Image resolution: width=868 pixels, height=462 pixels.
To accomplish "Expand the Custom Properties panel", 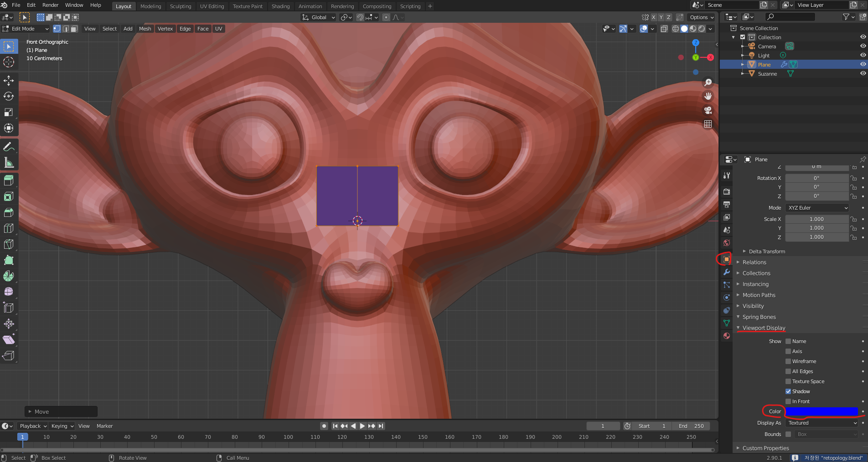I will 765,448.
